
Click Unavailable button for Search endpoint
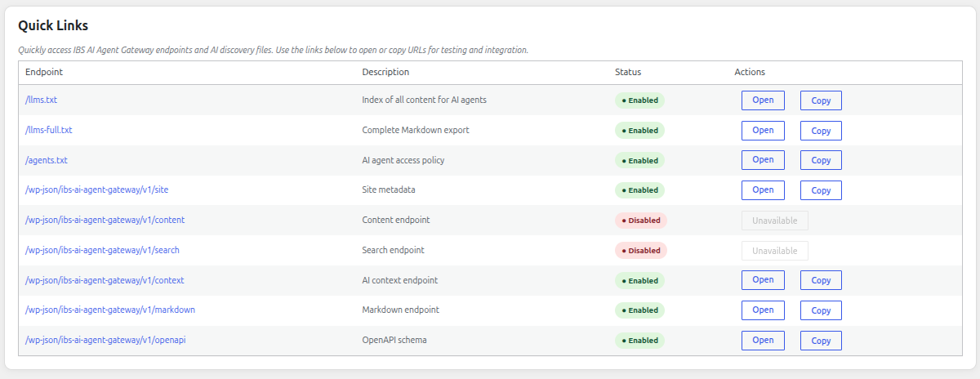click(775, 251)
